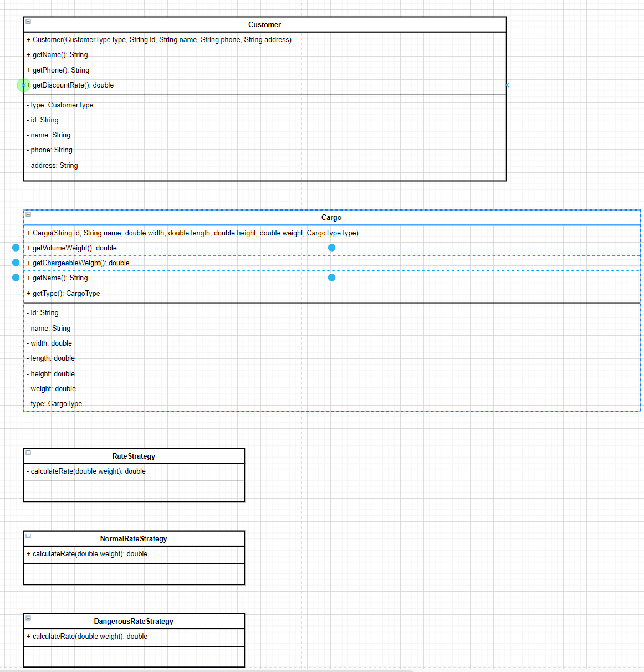Select the weight: double attribute
The height and width of the screenshot is (672, 644).
pyautogui.click(x=331, y=389)
